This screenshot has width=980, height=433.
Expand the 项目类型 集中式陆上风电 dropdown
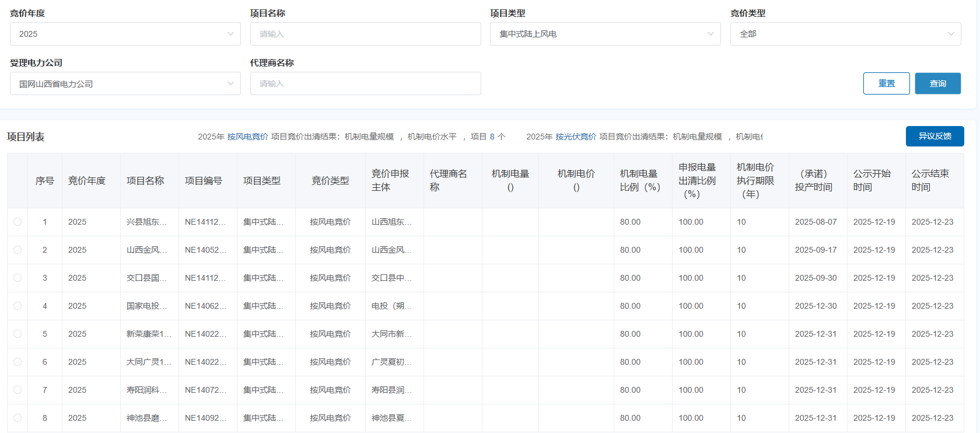(x=605, y=34)
